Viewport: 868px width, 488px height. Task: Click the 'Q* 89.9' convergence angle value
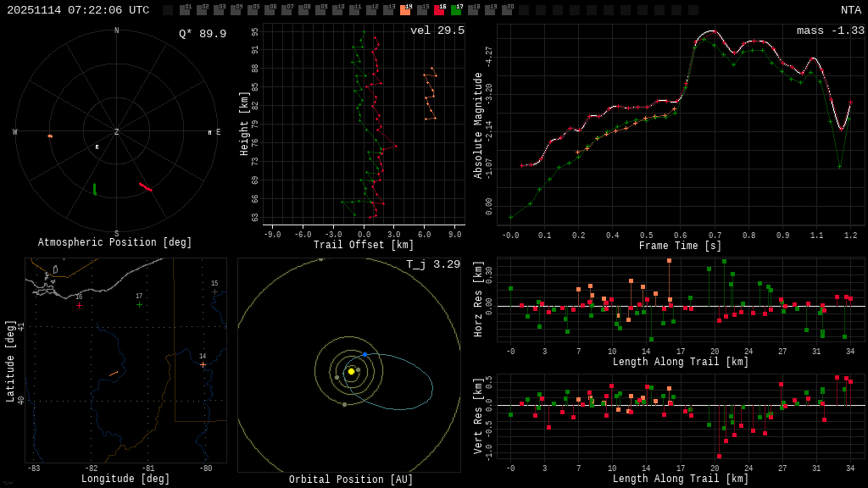coord(202,34)
